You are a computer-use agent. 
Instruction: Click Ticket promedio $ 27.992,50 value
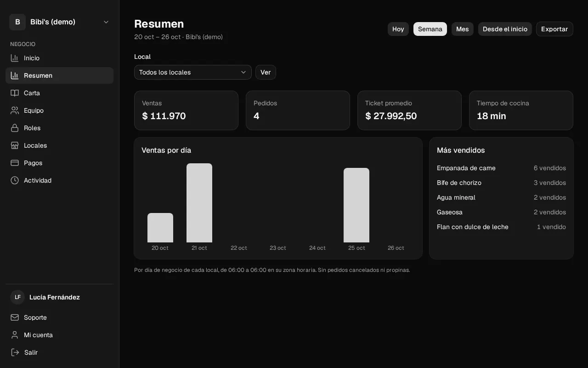pyautogui.click(x=391, y=116)
